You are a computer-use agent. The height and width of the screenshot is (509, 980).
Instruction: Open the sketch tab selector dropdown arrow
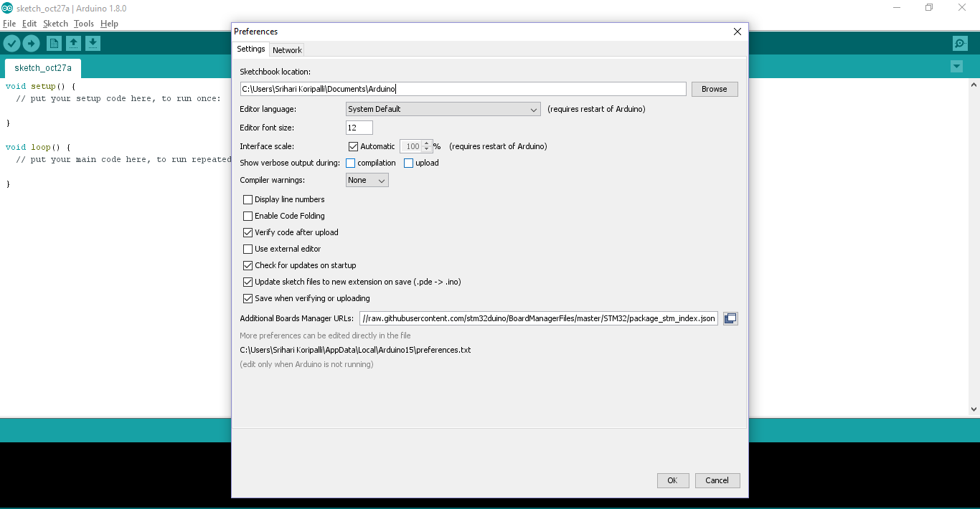(x=956, y=66)
